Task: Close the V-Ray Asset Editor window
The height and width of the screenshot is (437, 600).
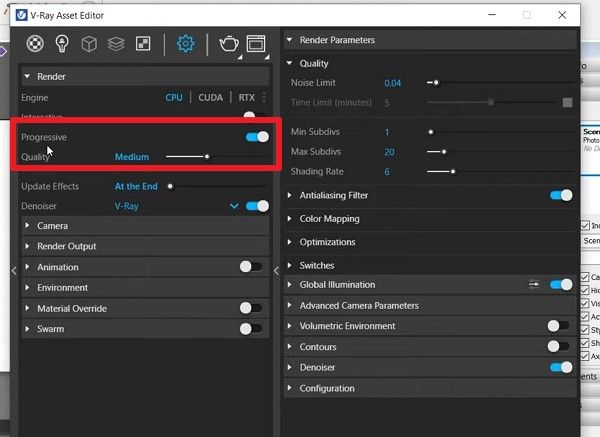Action: pos(562,15)
